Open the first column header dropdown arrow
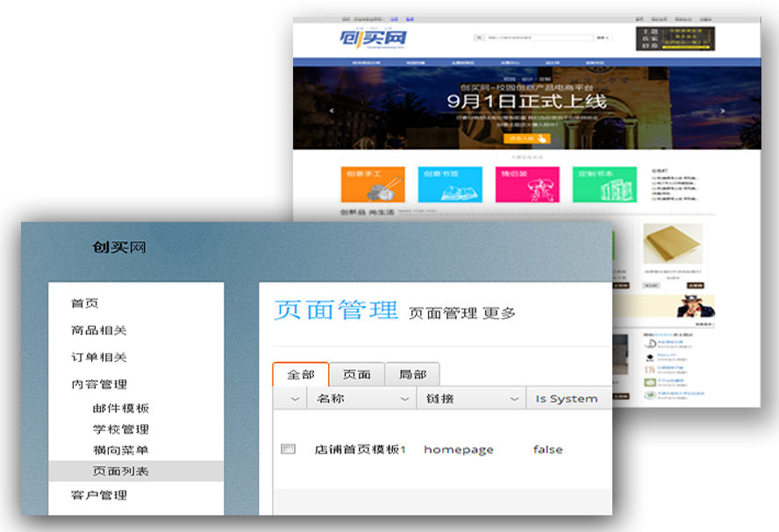779x532 pixels. (294, 399)
